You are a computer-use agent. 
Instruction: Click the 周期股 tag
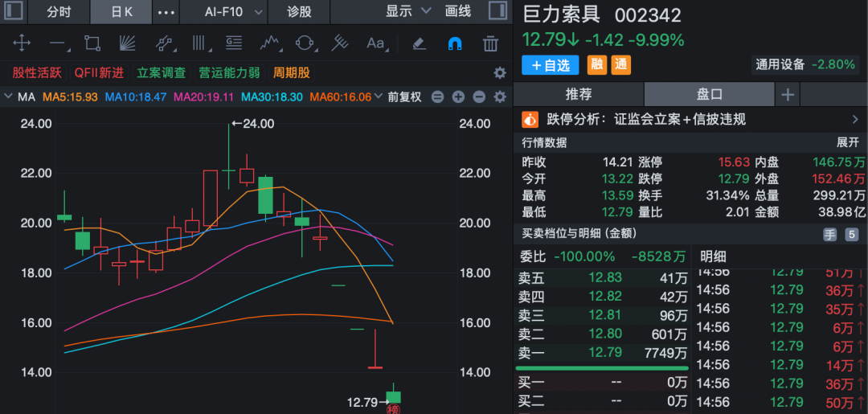point(291,73)
